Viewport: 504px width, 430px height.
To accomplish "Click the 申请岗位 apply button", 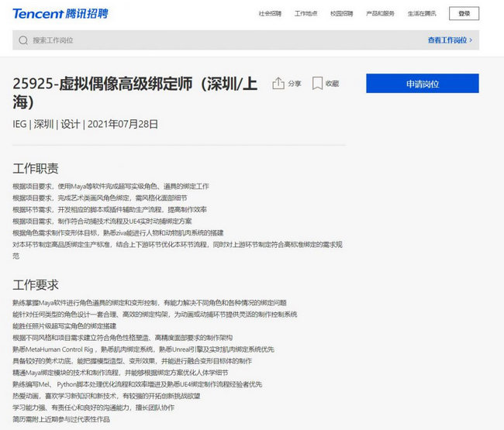I will (423, 84).
